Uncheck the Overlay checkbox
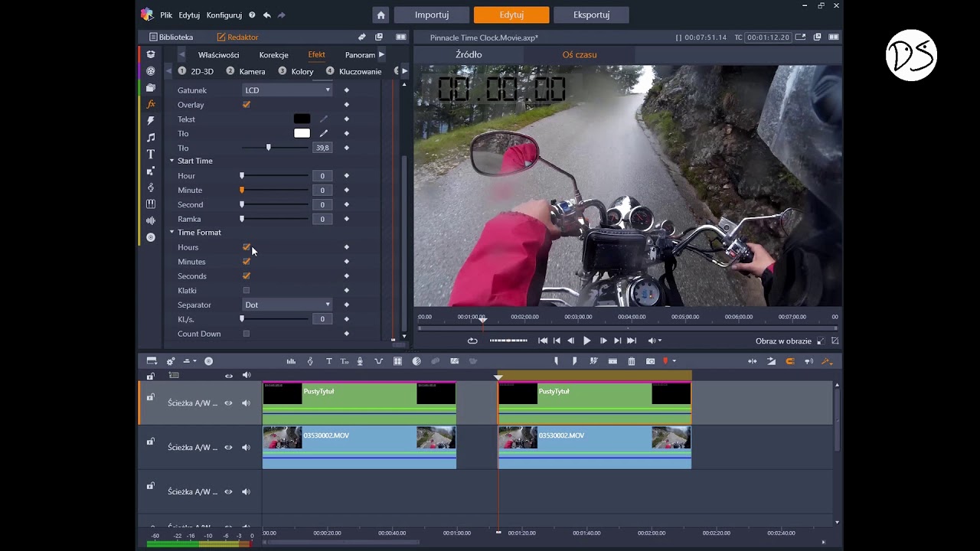The height and width of the screenshot is (551, 980). [247, 105]
